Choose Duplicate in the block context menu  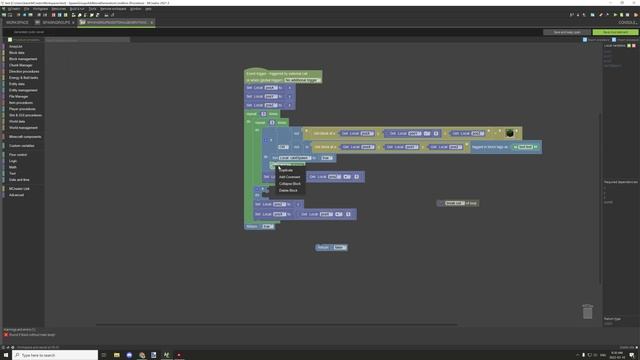[x=286, y=170]
